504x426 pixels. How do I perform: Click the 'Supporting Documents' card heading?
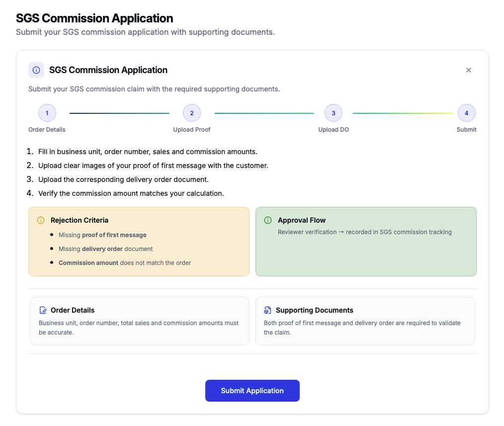click(314, 310)
